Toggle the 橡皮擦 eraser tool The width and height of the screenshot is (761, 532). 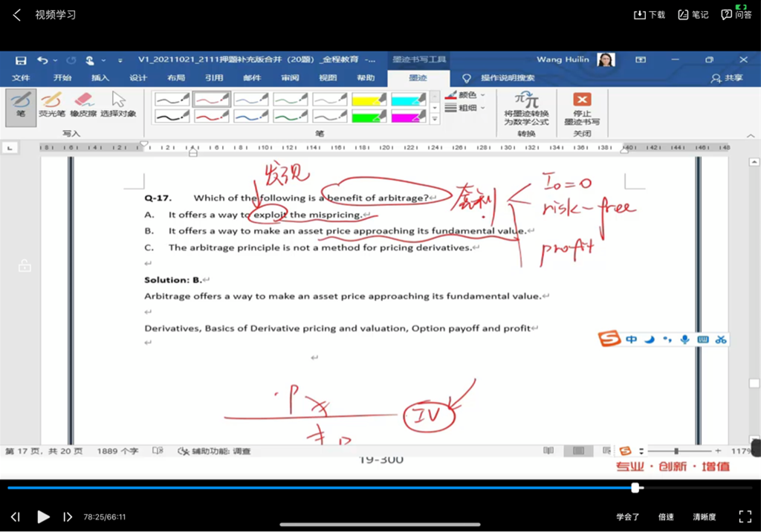click(x=83, y=105)
